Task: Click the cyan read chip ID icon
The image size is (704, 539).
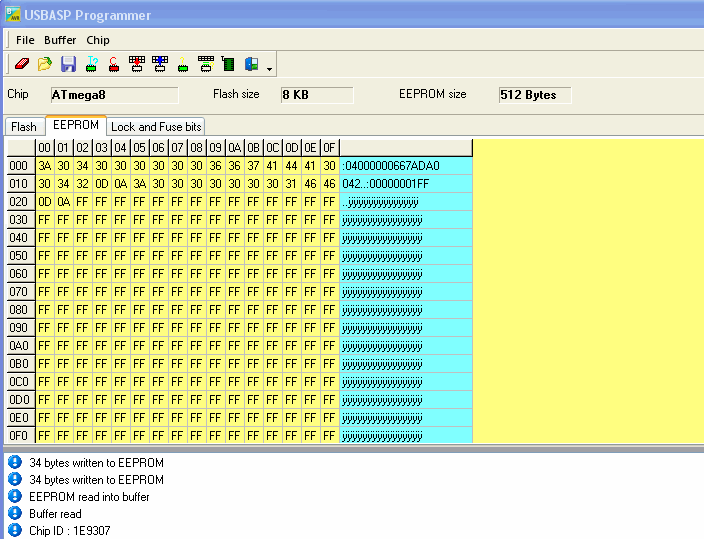Action: point(92,64)
